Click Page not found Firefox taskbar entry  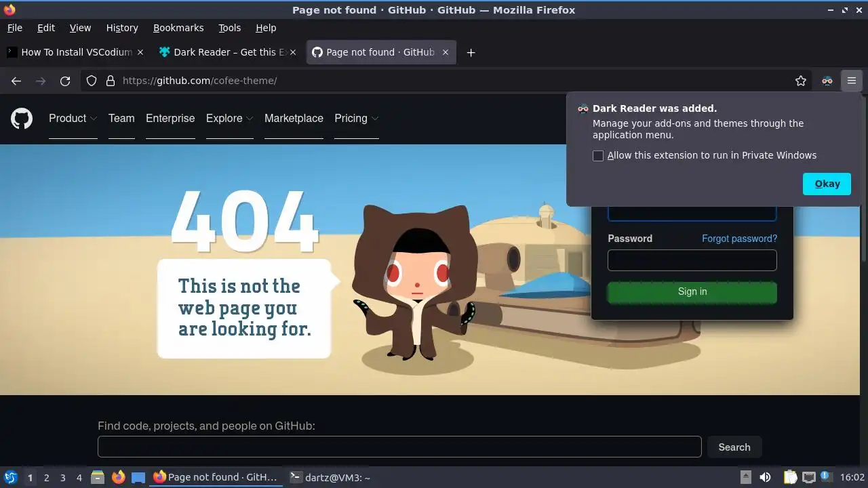(x=216, y=477)
